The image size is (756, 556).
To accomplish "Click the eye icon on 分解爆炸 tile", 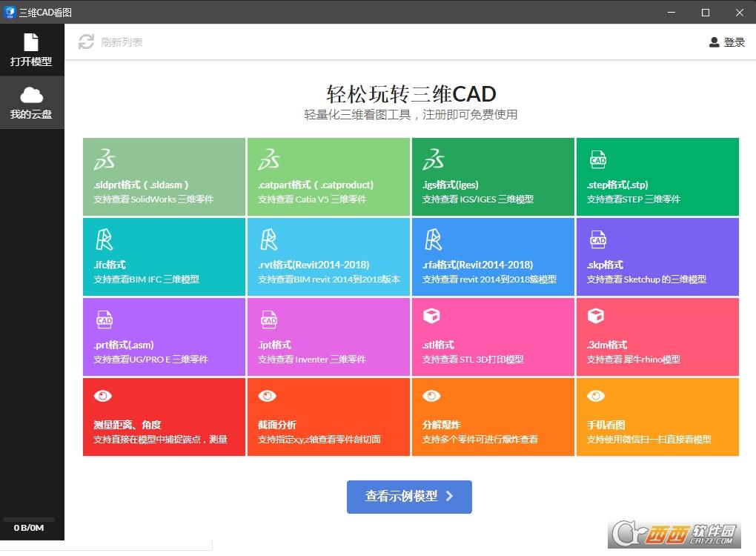I will (431, 396).
